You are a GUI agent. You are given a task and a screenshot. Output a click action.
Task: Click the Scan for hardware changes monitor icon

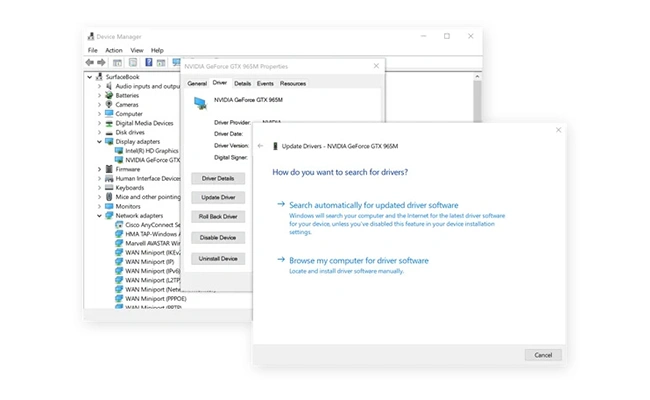177,62
